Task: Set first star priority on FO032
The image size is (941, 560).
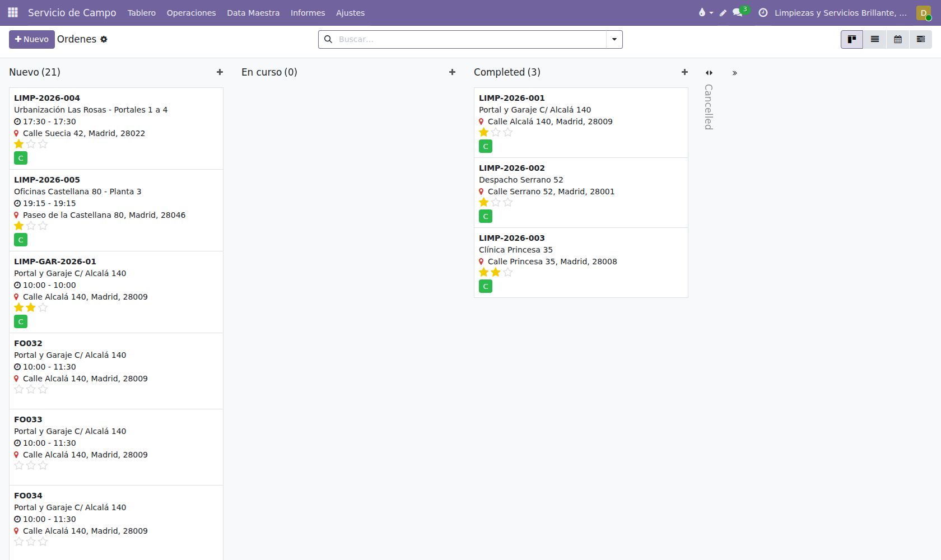Action: [19, 389]
